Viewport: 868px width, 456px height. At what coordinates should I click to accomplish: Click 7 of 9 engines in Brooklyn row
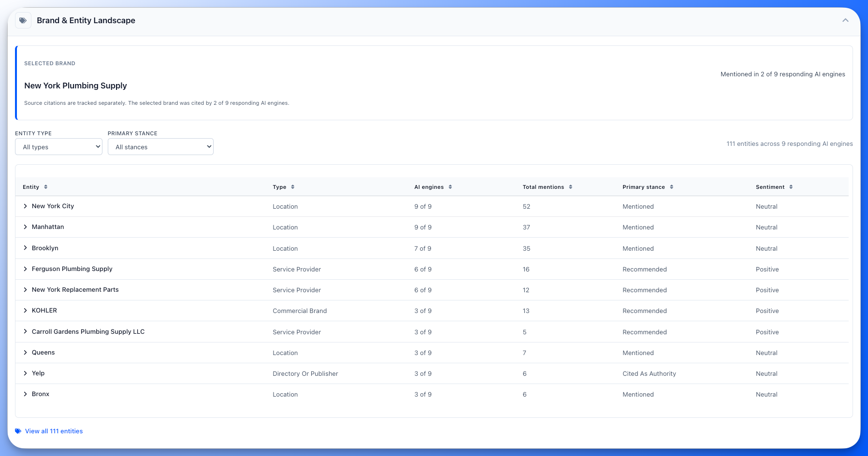pyautogui.click(x=422, y=249)
